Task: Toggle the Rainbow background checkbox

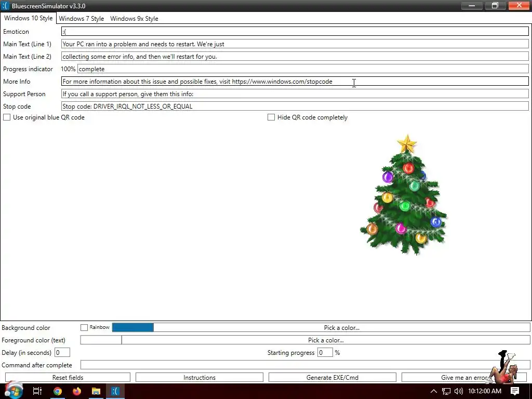Action: click(84, 327)
